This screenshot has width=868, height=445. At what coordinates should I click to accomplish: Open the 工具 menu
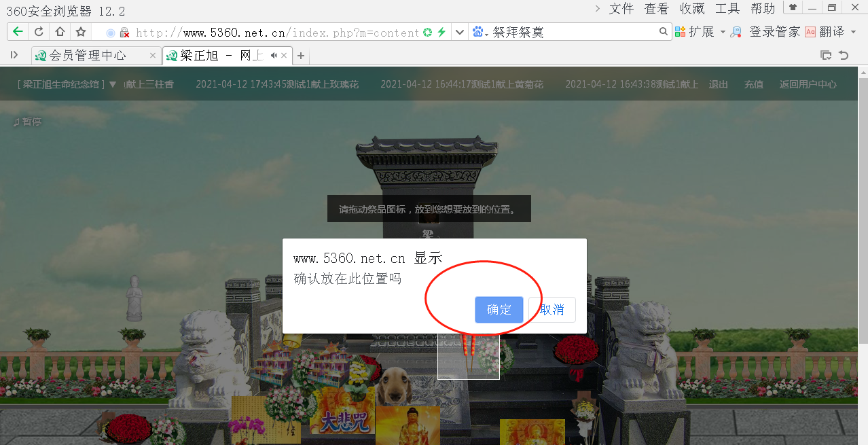pos(727,9)
